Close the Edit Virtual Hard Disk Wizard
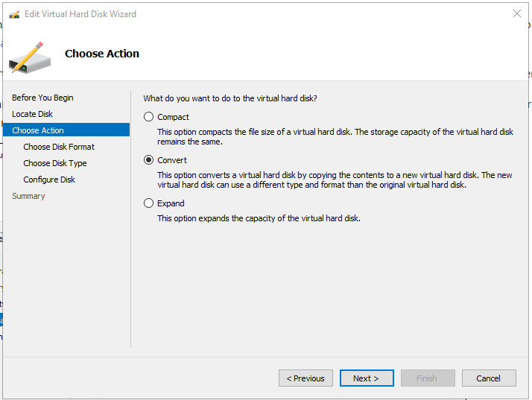 coord(517,13)
